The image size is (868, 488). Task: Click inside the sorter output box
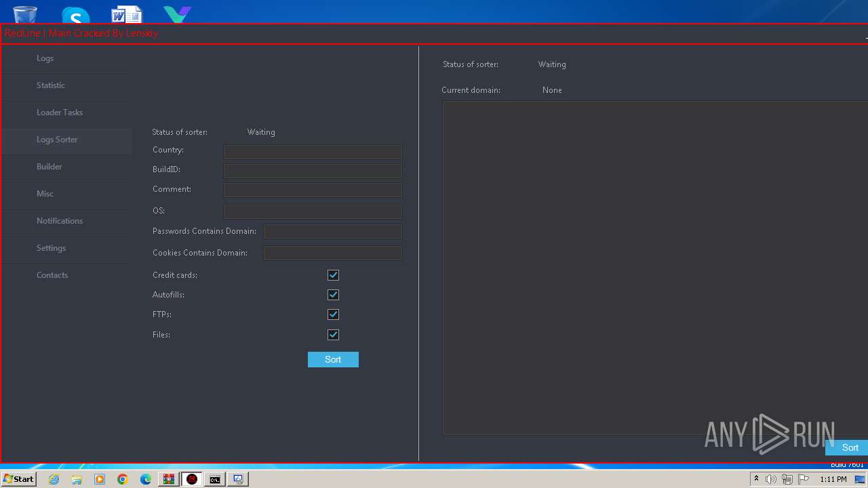tap(654, 268)
